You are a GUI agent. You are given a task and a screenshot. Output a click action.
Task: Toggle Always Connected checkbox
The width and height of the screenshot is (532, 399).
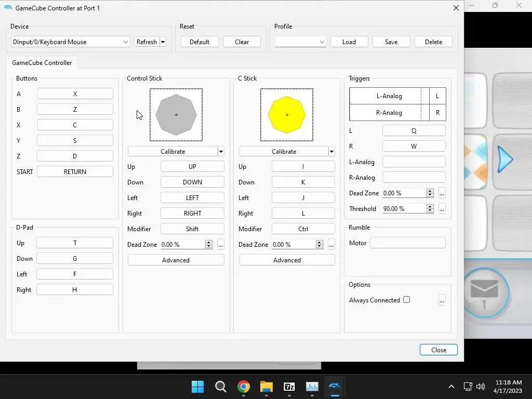click(406, 300)
